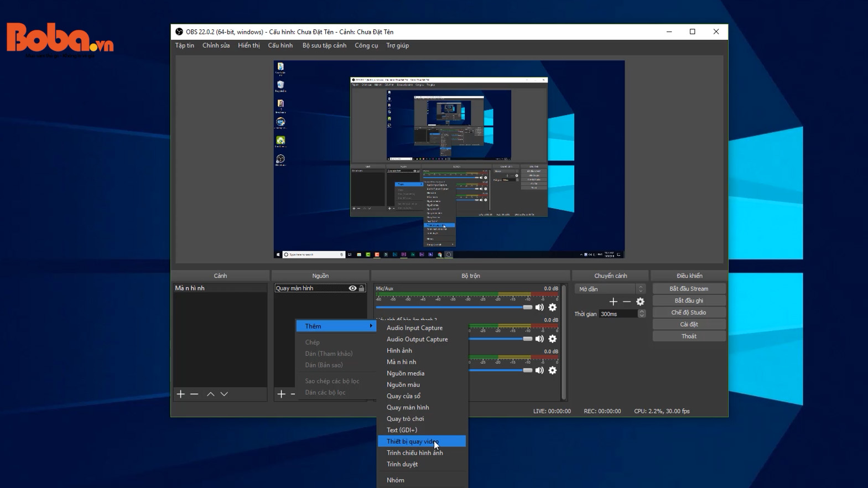Click the CPU usage status text

click(662, 411)
